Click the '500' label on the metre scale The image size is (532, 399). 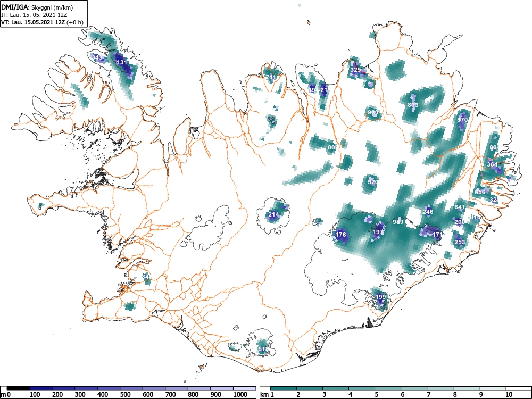coord(125,394)
